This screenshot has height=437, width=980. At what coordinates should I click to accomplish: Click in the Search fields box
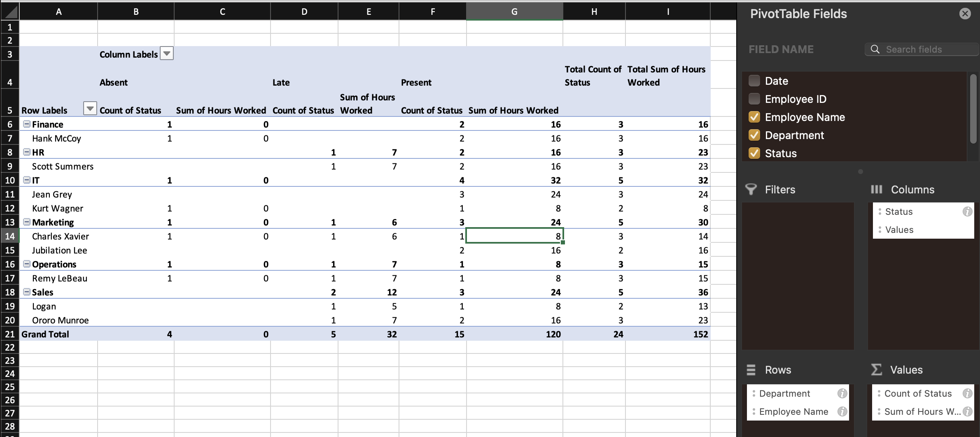coord(922,49)
